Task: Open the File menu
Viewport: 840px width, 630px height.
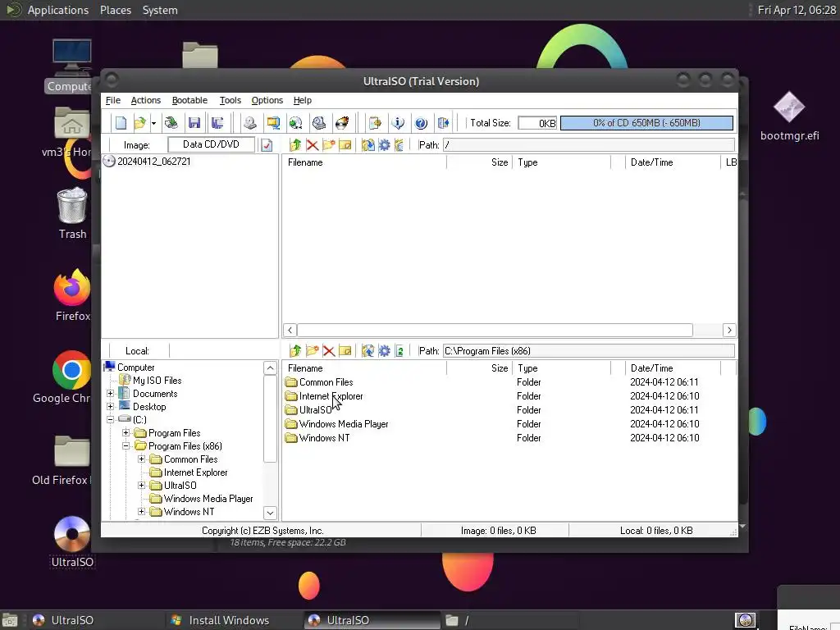Action: (113, 100)
